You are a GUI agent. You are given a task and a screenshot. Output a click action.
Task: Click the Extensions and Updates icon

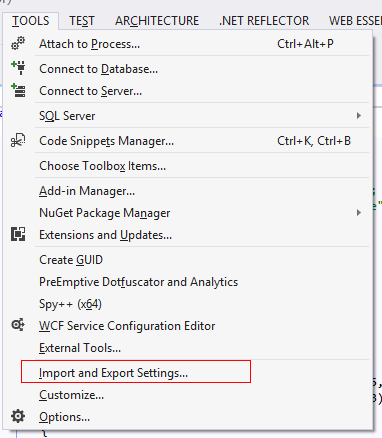18,234
